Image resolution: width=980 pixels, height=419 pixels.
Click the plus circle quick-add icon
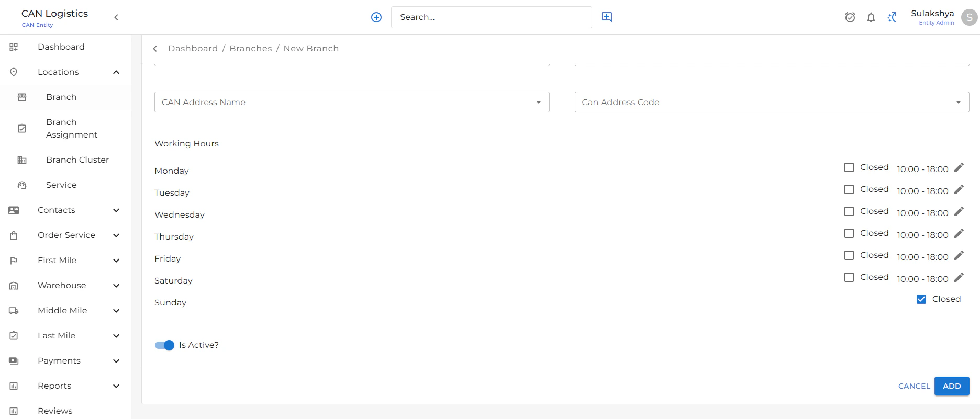pyautogui.click(x=376, y=17)
